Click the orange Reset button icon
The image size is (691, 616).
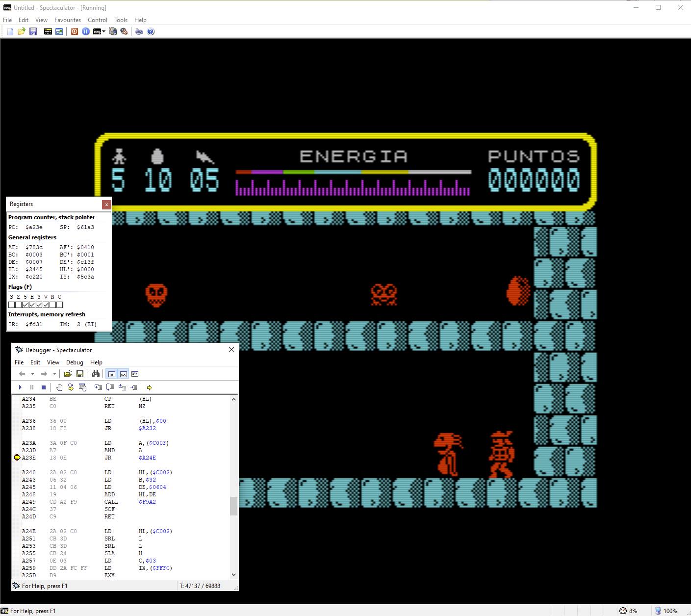click(75, 31)
